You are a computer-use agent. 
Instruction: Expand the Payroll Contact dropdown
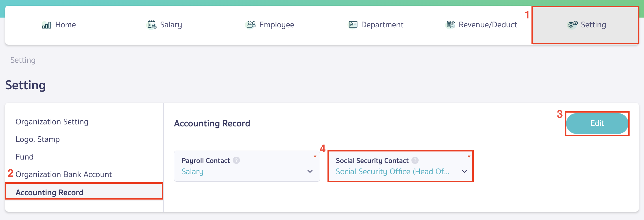coord(310,171)
